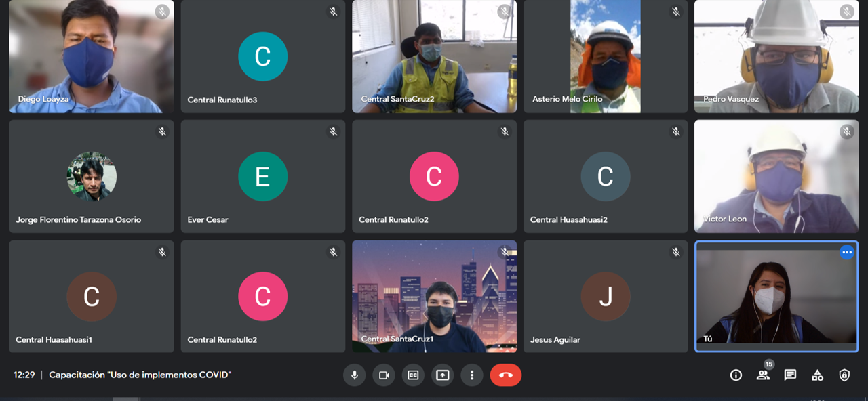Click muted mic icon on Ever Cesar tile
868x401 pixels.
coord(333,131)
